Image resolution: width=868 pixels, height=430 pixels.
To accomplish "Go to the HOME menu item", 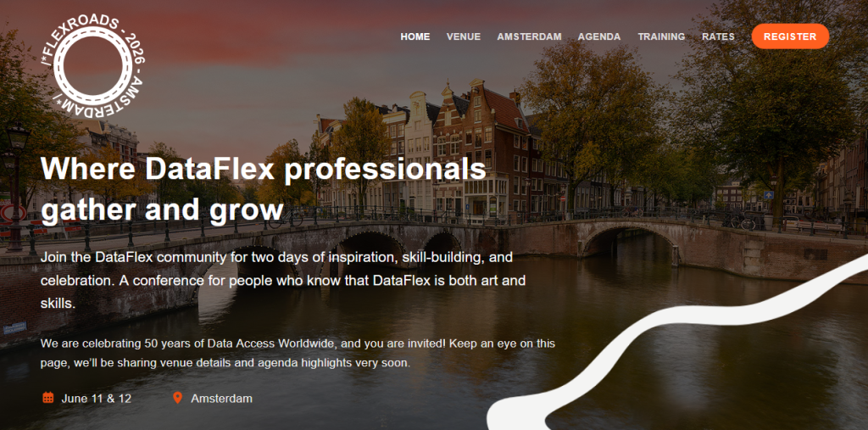I will 415,36.
